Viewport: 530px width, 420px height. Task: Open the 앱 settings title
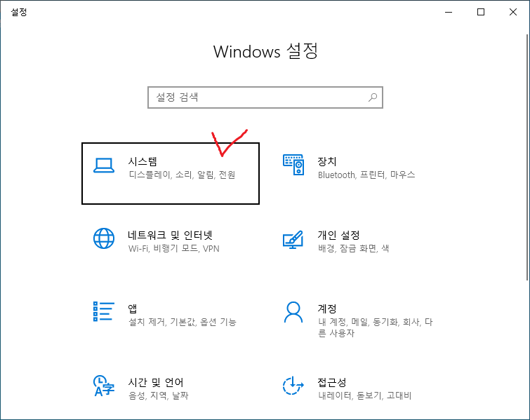pos(132,309)
